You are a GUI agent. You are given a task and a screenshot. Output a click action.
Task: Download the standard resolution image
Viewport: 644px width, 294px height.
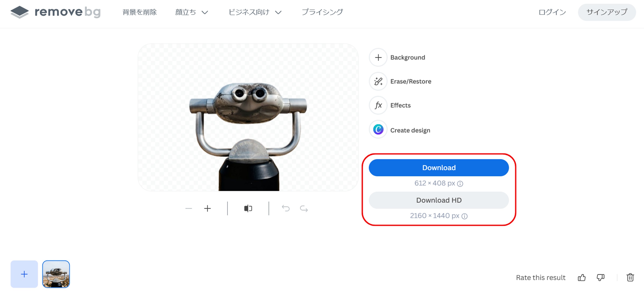[x=438, y=167]
